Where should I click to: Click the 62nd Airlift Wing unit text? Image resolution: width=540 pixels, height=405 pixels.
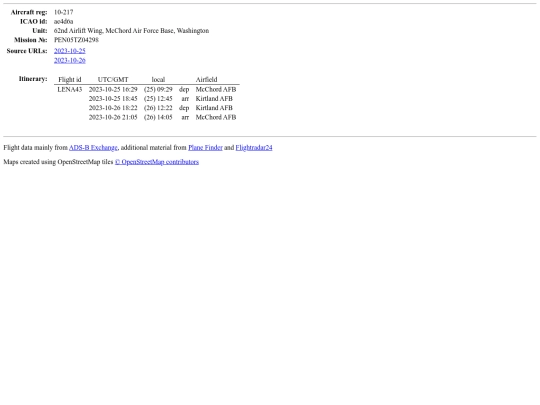131,31
